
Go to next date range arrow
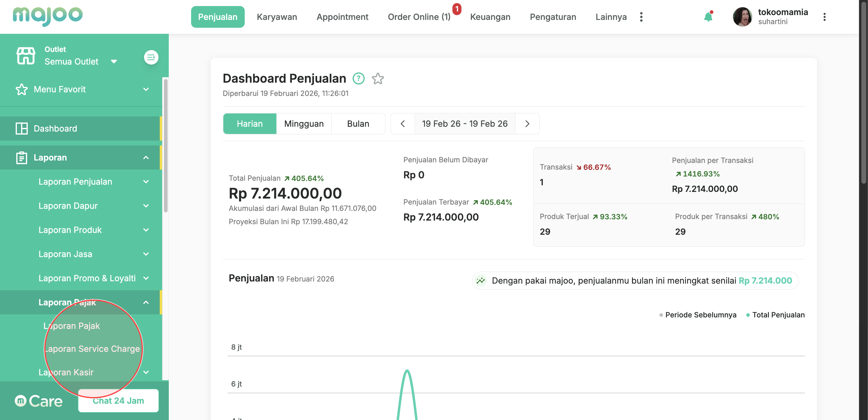(x=527, y=124)
